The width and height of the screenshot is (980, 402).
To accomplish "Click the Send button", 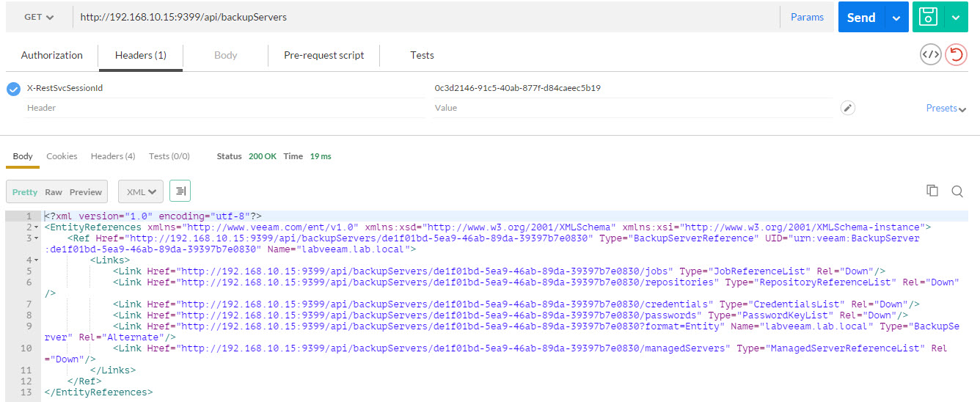I will click(x=861, y=17).
